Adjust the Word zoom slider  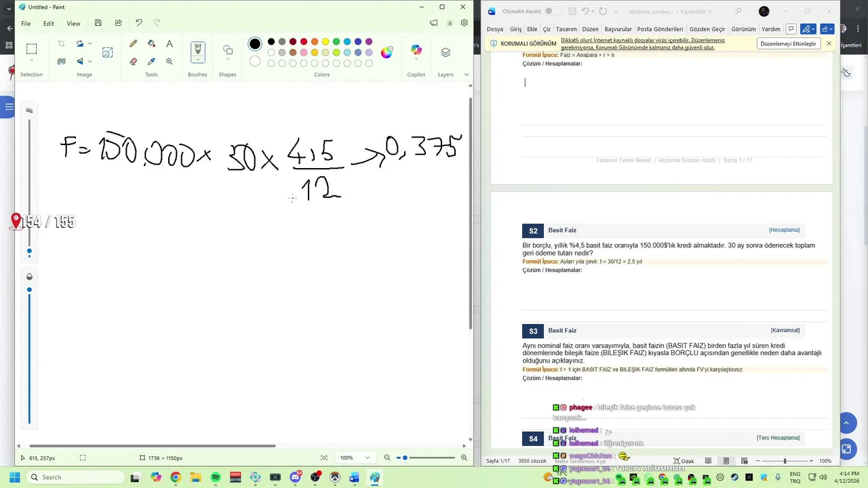785,461
